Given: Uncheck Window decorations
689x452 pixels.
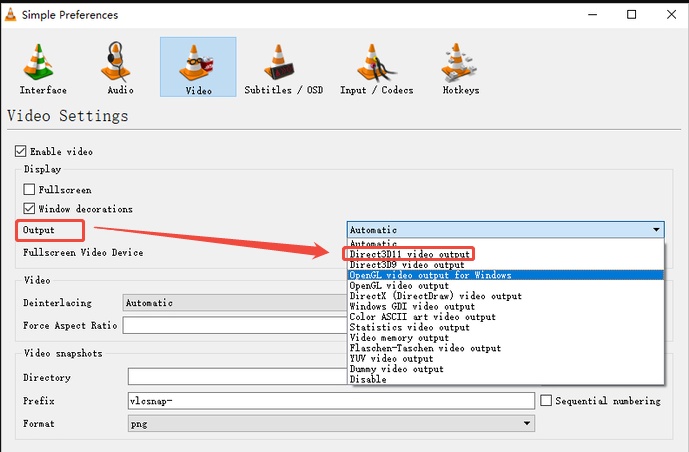Looking at the screenshot, I should tap(29, 208).
